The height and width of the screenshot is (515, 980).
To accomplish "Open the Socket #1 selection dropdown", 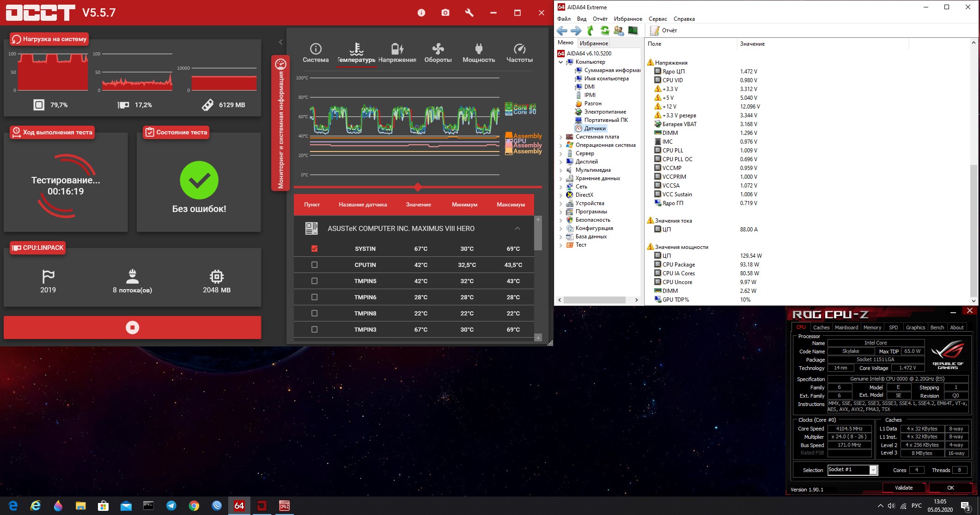I will pyautogui.click(x=873, y=470).
